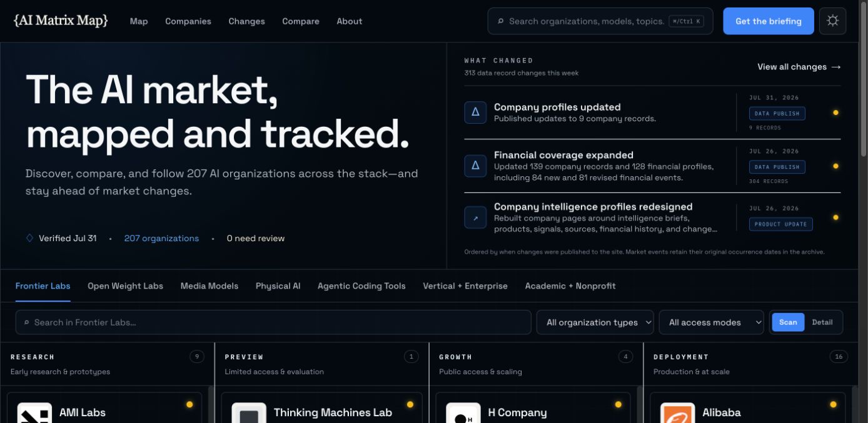Image resolution: width=868 pixels, height=423 pixels.
Task: Click the 0 need review text
Action: [256, 238]
